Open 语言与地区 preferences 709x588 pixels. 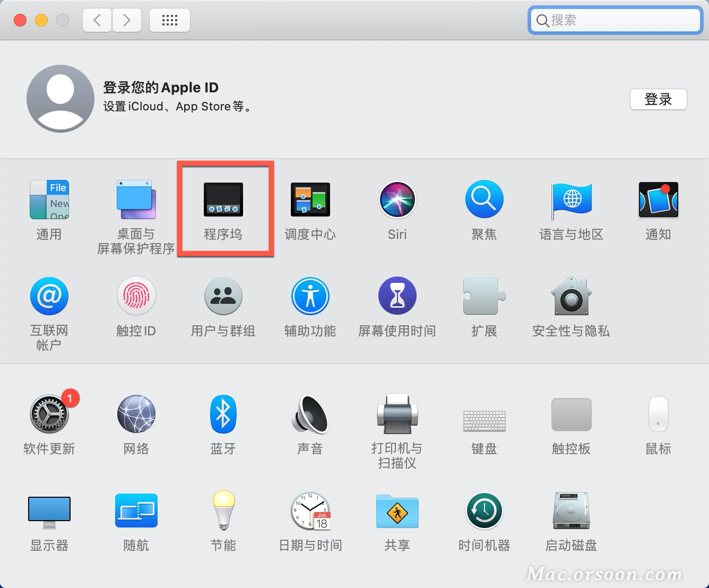click(571, 201)
